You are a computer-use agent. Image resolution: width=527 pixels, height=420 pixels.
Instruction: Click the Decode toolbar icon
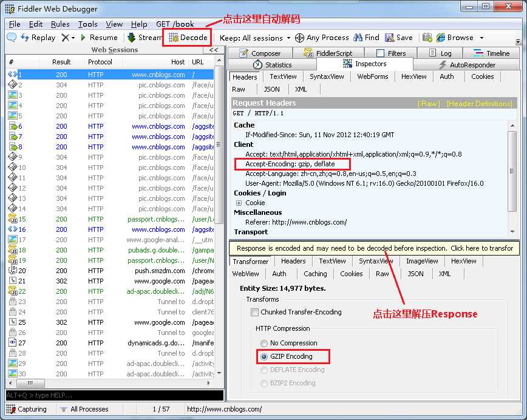click(x=174, y=38)
